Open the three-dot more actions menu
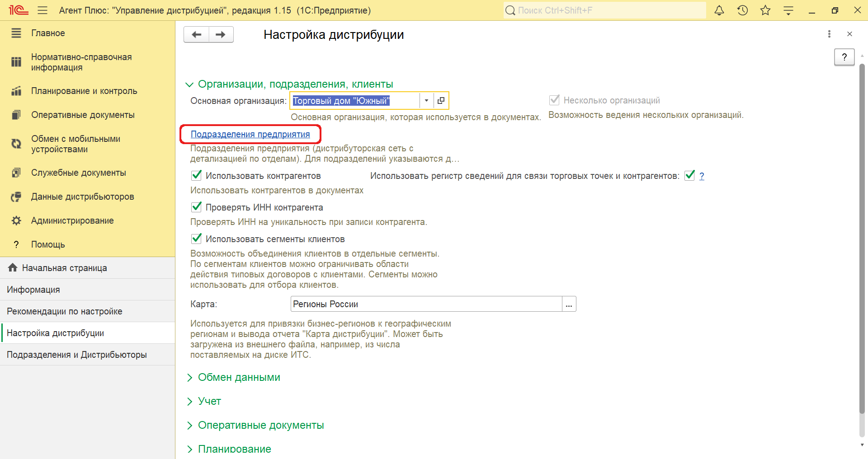Screen dimensions: 868x459 click(x=829, y=34)
